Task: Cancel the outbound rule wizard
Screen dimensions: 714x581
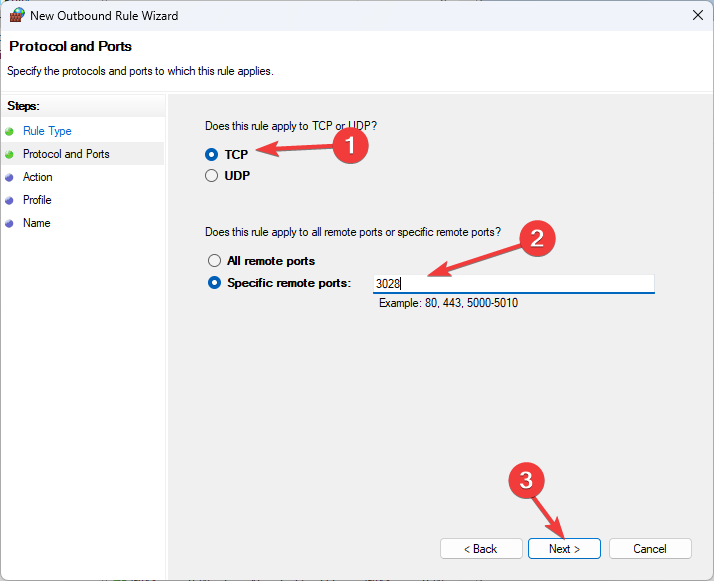Action: point(650,549)
